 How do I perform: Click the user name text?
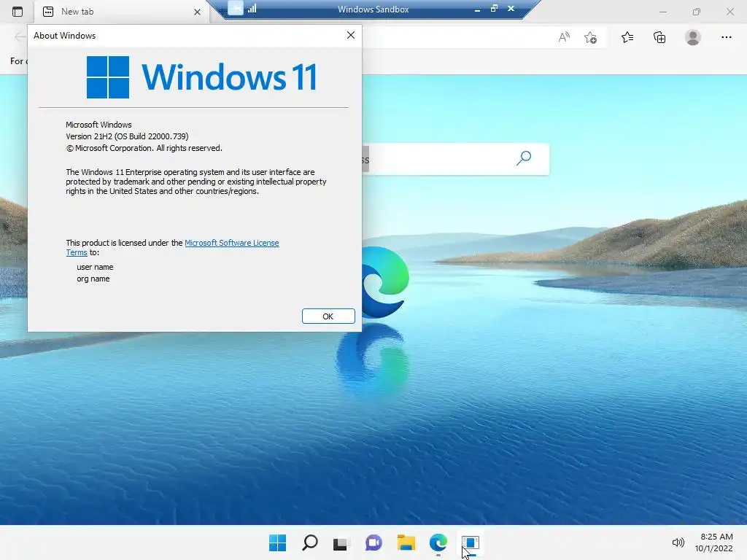pyautogui.click(x=95, y=267)
